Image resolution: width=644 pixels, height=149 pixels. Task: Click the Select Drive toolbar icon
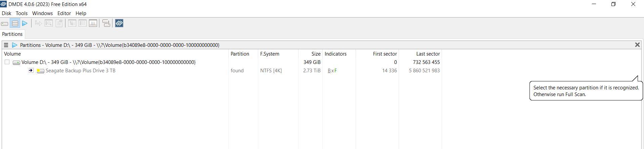[x=5, y=23]
